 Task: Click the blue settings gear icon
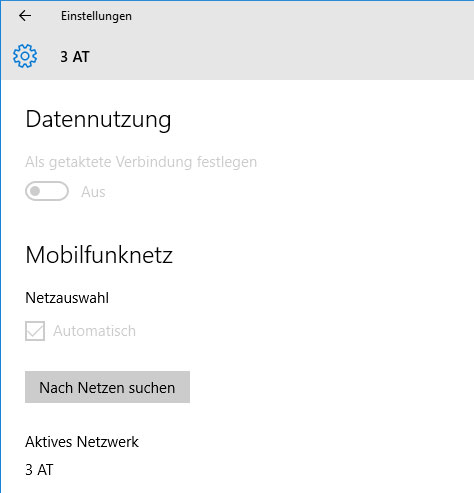tap(25, 56)
